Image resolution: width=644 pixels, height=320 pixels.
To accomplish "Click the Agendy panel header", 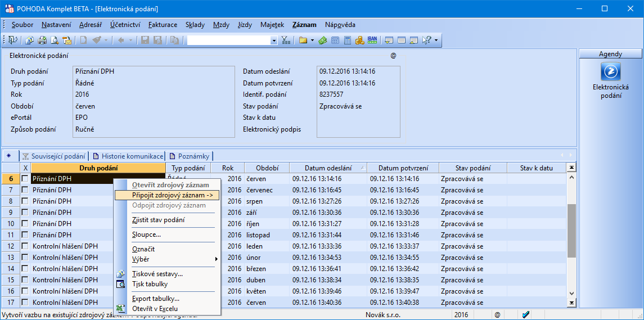I will click(x=610, y=54).
